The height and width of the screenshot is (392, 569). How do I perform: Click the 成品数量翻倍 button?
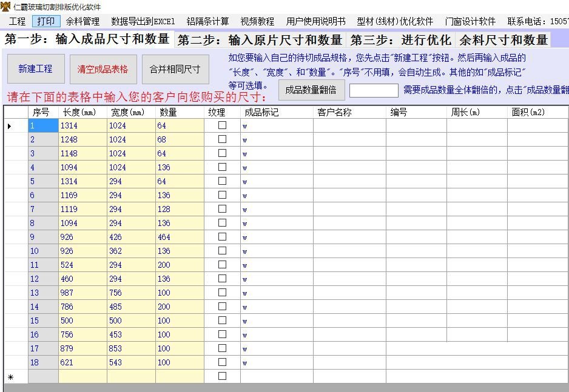[x=311, y=90]
